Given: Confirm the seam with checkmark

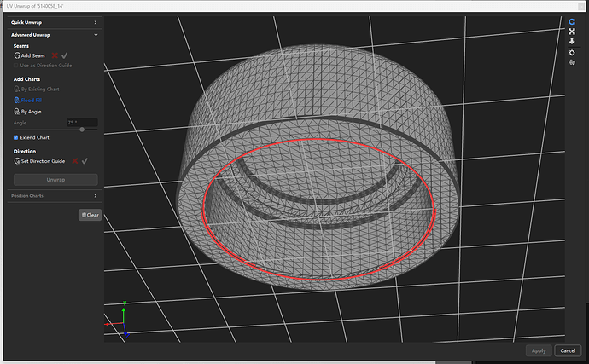Looking at the screenshot, I should 65,55.
